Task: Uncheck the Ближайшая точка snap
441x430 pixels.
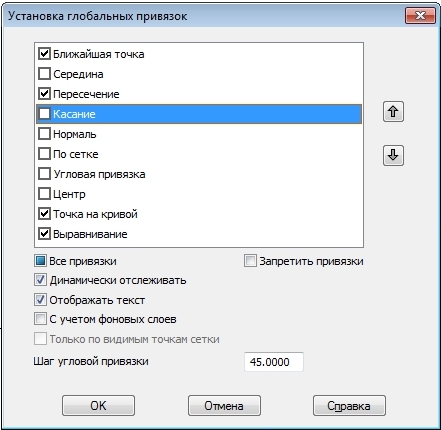Action: click(44, 54)
